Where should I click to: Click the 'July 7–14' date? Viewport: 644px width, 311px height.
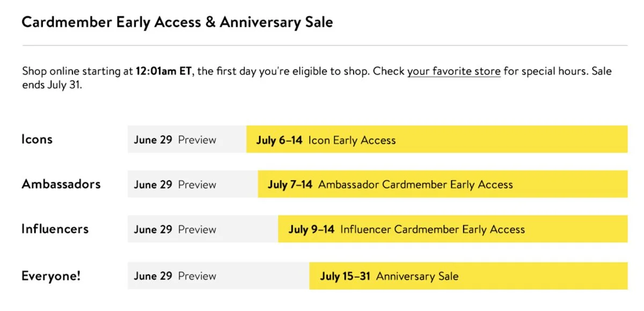290,185
